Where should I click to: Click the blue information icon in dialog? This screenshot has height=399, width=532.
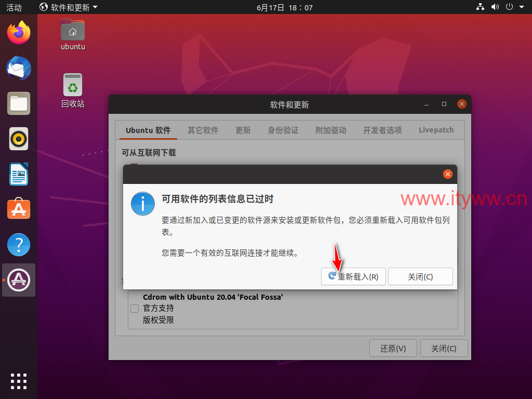click(143, 204)
